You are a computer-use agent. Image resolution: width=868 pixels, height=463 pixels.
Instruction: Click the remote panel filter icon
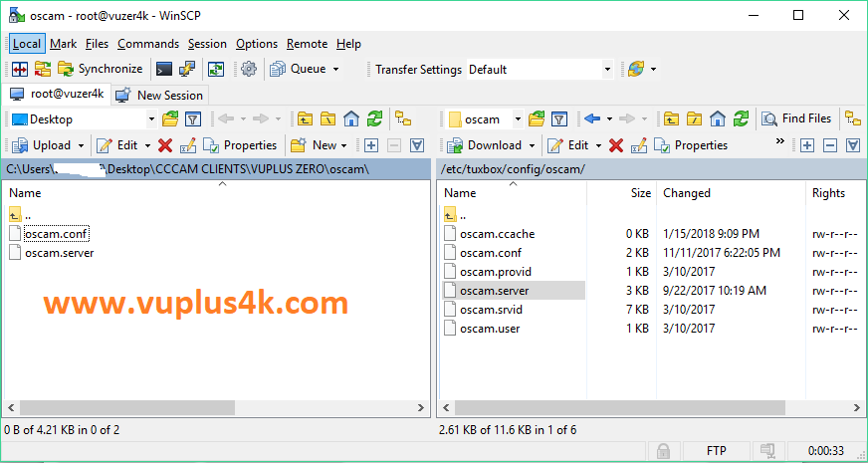[x=560, y=118]
